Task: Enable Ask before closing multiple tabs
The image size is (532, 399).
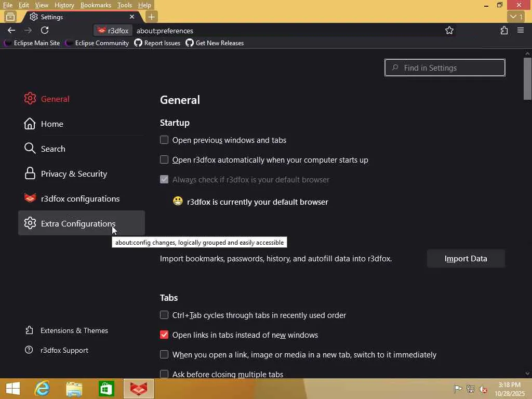Action: [164, 374]
